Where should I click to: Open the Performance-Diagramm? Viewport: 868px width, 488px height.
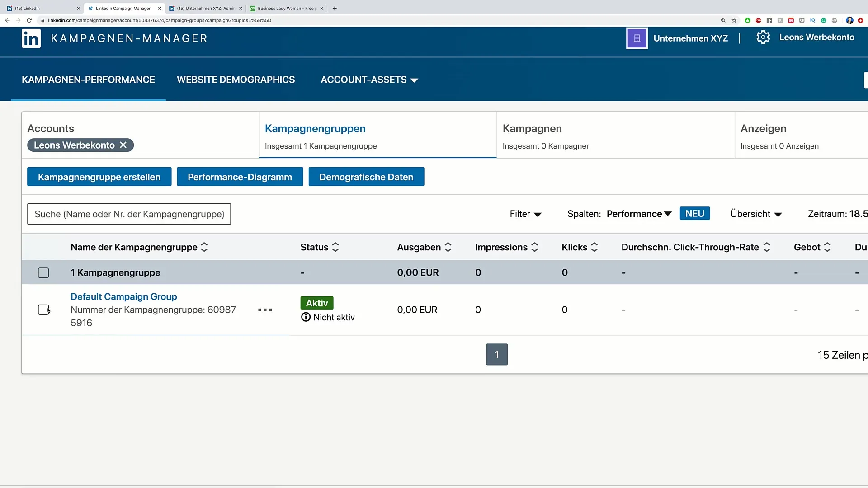pos(240,177)
